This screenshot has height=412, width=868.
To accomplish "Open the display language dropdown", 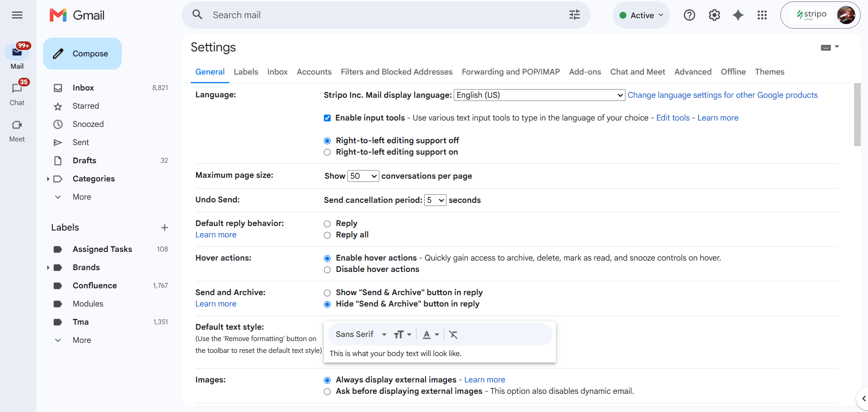I will pos(540,95).
